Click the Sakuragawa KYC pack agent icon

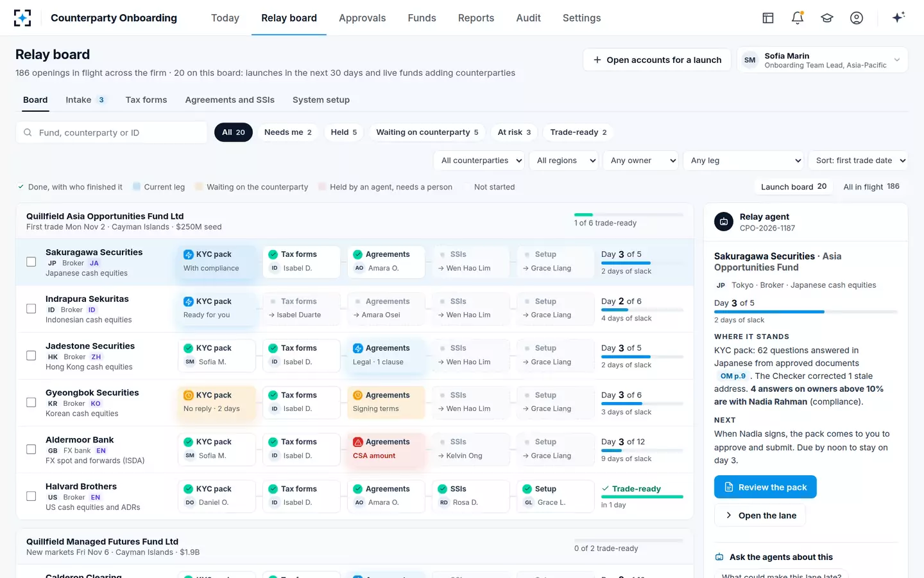189,254
